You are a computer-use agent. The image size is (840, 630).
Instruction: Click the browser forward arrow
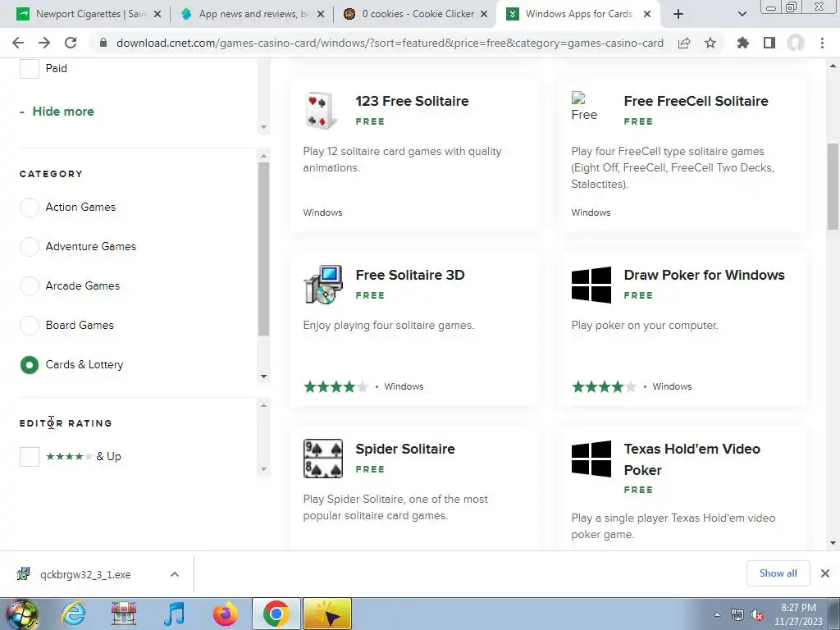44,43
